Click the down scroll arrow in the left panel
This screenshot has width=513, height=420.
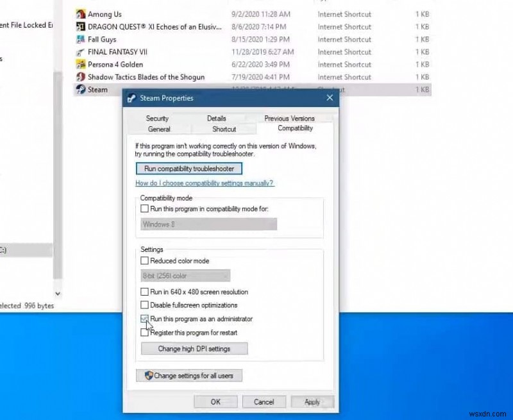(x=58, y=293)
